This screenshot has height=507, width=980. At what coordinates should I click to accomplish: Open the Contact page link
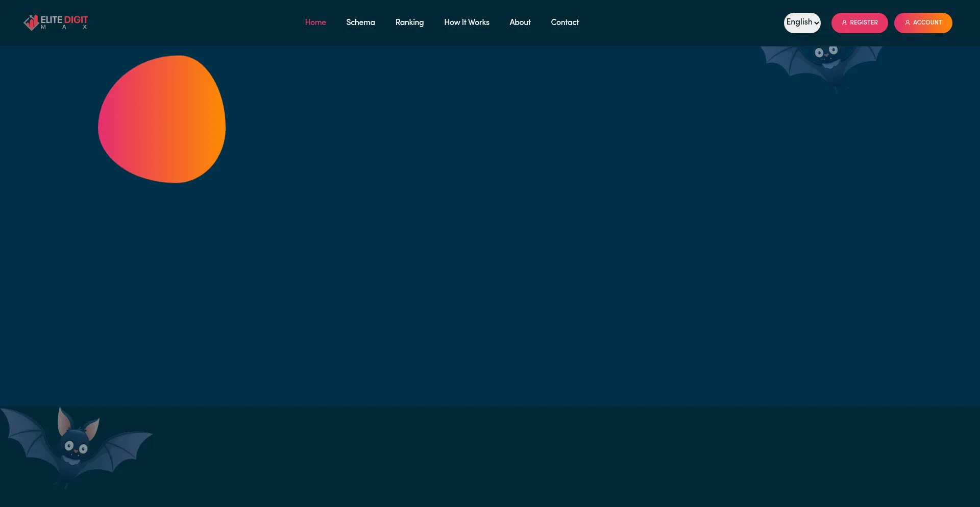pyautogui.click(x=565, y=22)
